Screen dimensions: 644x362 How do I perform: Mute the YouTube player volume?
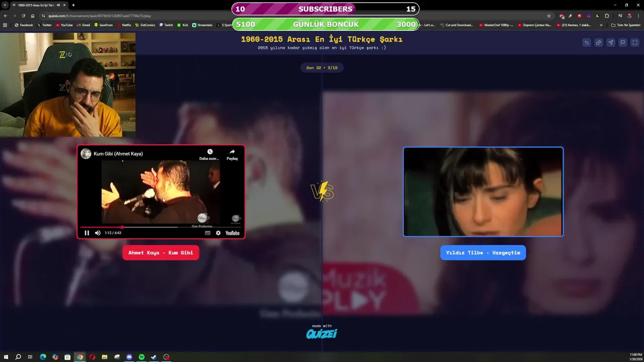pyautogui.click(x=98, y=233)
